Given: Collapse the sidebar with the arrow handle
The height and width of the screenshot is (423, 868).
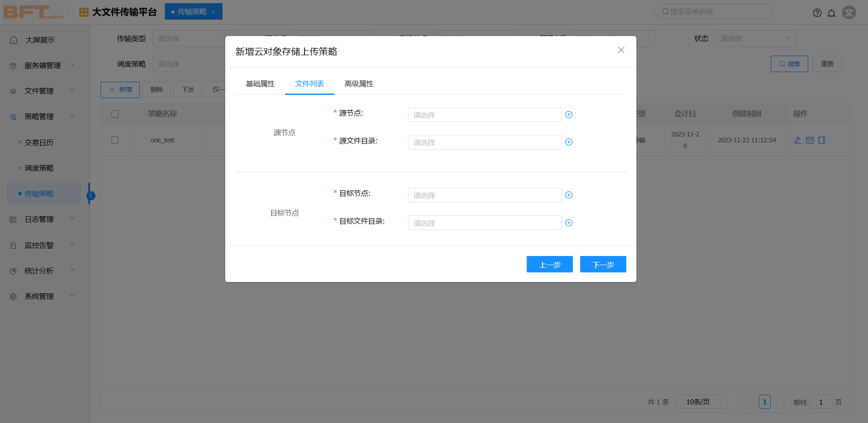Looking at the screenshot, I should pos(91,196).
